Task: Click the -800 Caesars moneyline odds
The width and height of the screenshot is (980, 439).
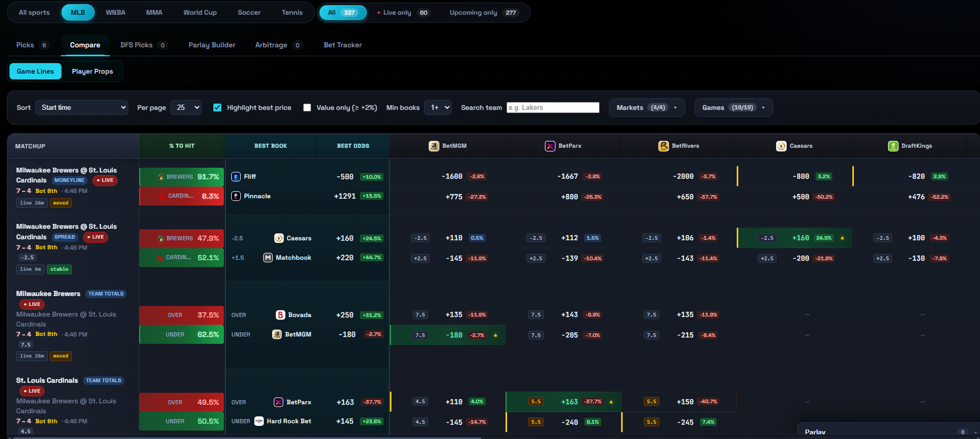Action: coord(801,177)
